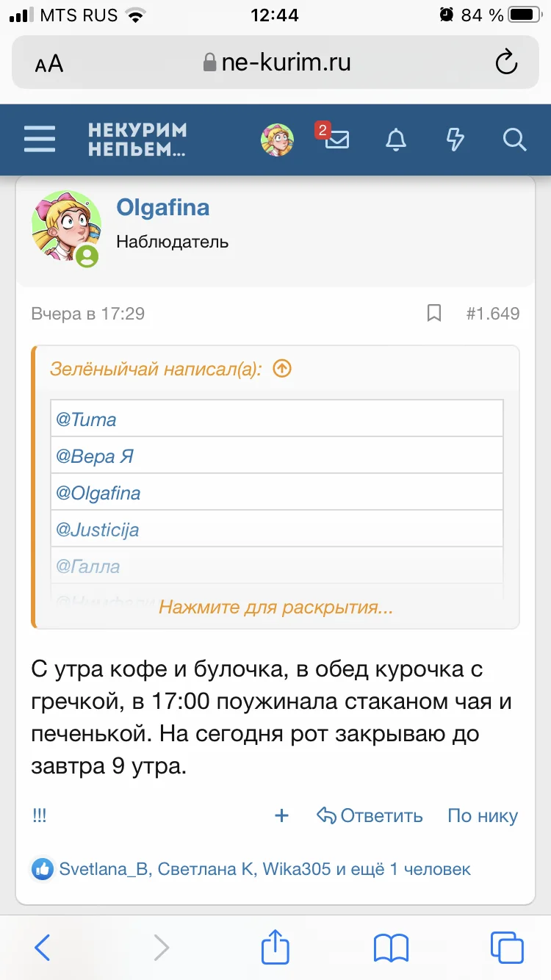This screenshot has width=551, height=980.
Task: Open private messages envelope icon
Action: 336,139
